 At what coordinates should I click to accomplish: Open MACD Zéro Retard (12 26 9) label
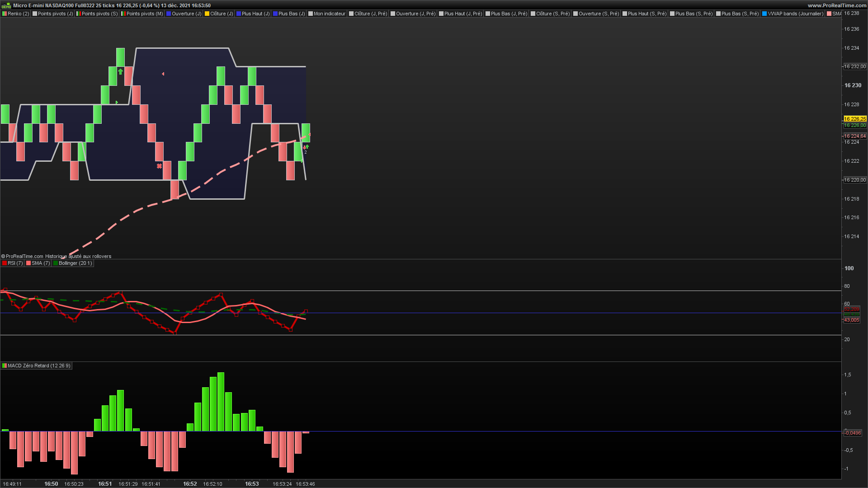tap(39, 366)
